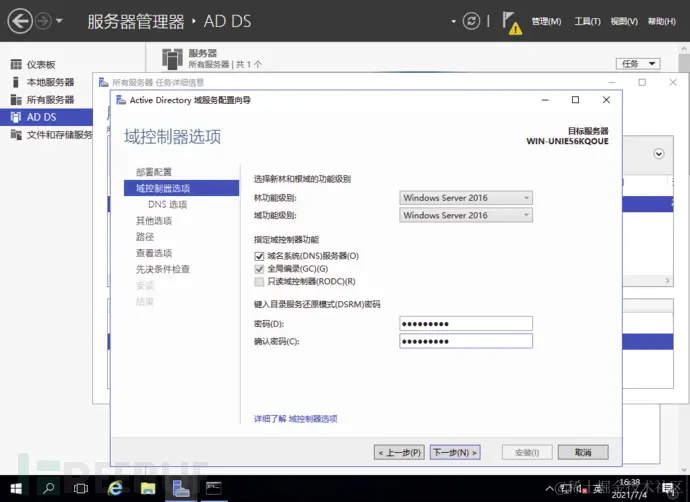Screen dimensions: 690x502
Task: Open the 工具(T) menu
Action: click(x=587, y=21)
